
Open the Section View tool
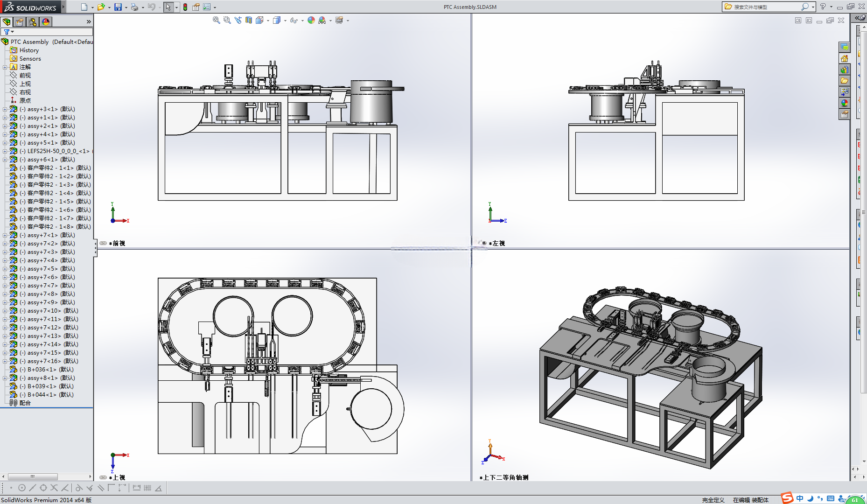coord(249,20)
